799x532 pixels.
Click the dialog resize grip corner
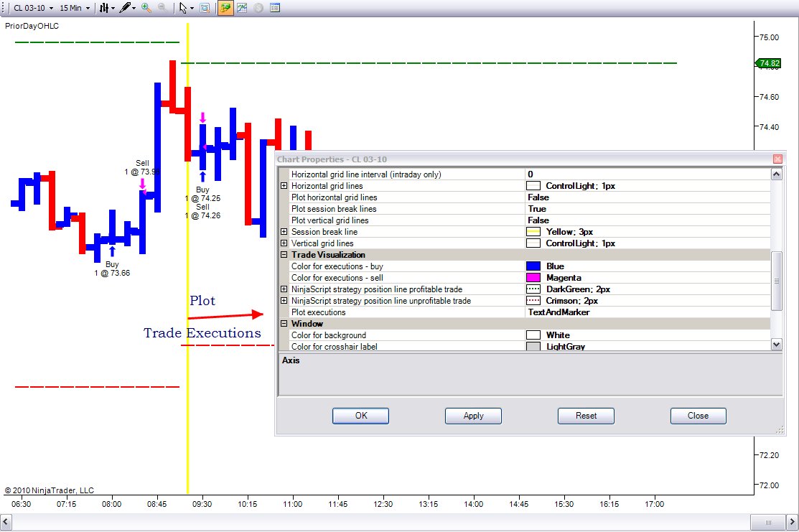(x=780, y=430)
